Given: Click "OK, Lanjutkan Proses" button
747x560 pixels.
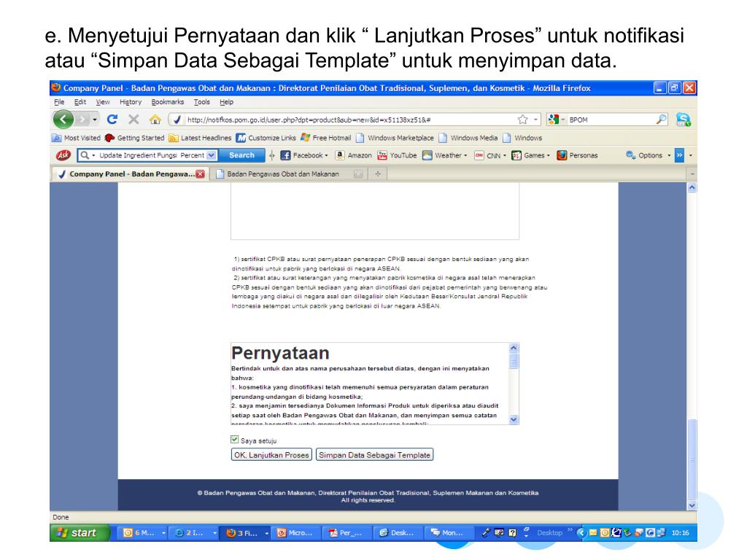Looking at the screenshot, I should coord(271,455).
